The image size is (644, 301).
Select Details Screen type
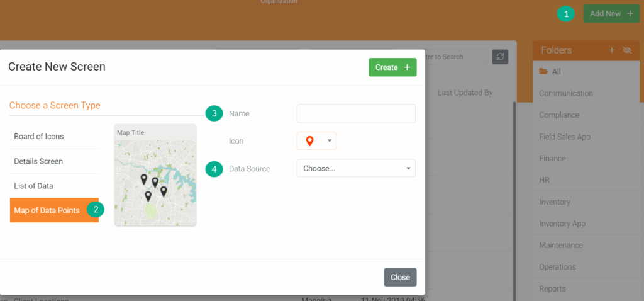tap(54, 161)
